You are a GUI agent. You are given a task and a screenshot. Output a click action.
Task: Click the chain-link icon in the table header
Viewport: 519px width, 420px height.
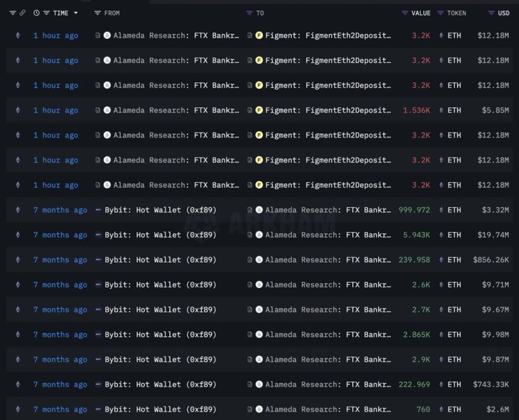[x=23, y=13]
